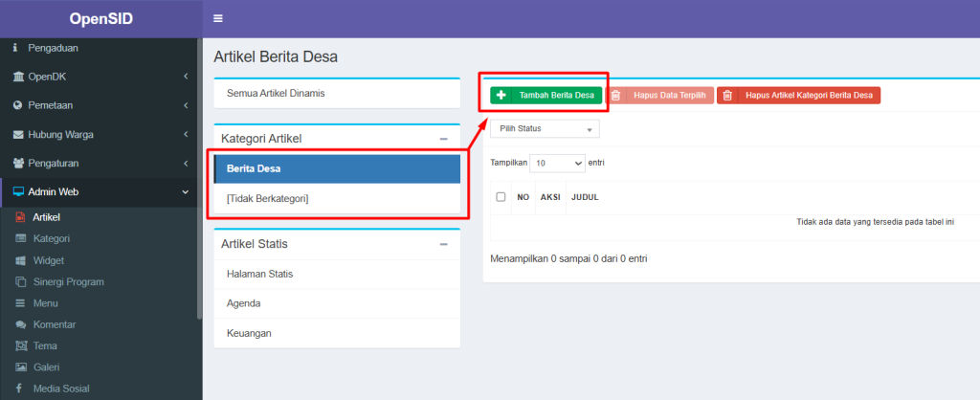This screenshot has width=980, height=400.
Task: Select Semua Artikel Dinamis
Action: pyautogui.click(x=337, y=94)
